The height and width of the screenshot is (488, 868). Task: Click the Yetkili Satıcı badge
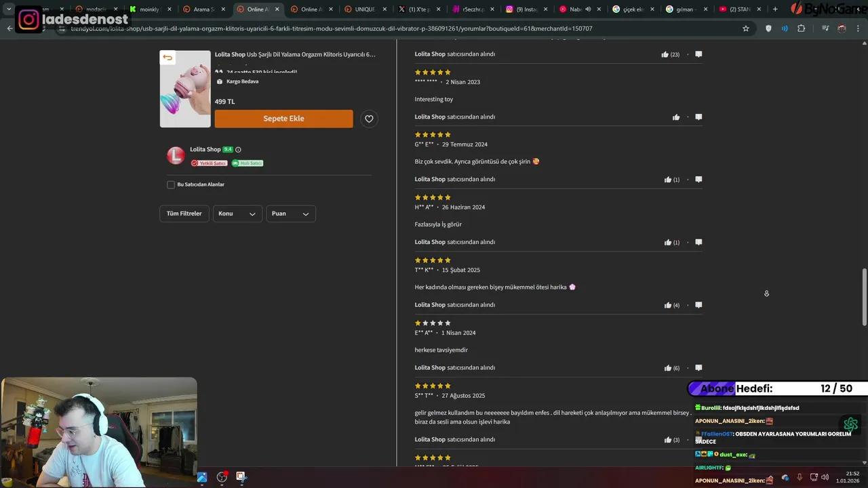tap(209, 163)
